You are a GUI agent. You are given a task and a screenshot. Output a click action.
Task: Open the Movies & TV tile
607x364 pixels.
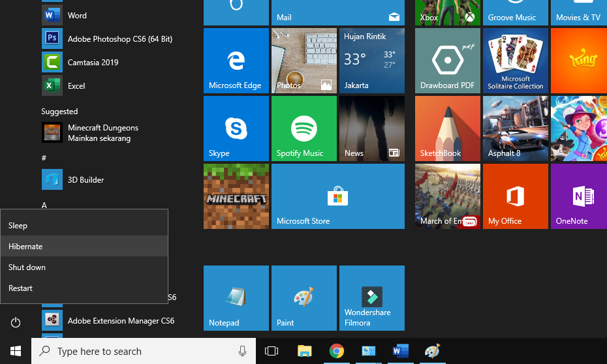tap(579, 12)
